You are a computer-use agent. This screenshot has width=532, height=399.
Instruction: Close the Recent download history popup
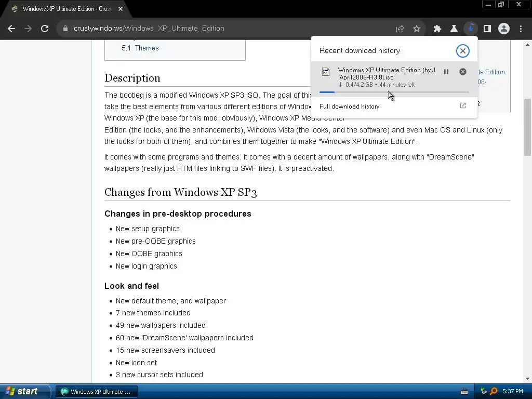pos(463,51)
